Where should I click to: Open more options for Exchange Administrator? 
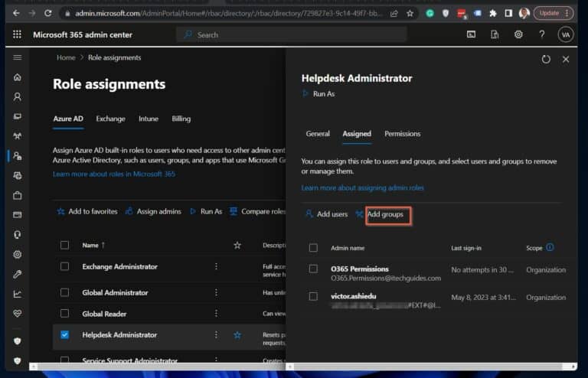pos(216,266)
